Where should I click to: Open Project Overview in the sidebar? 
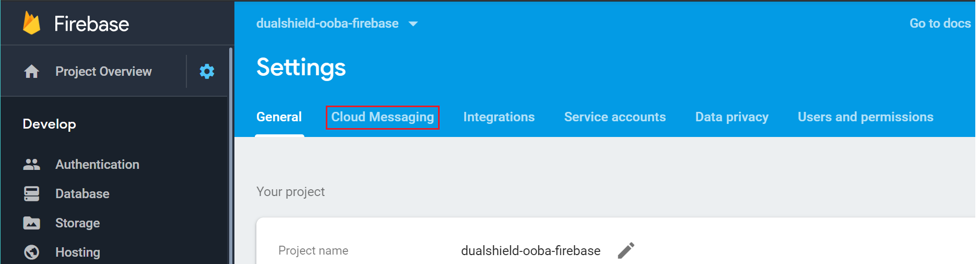pyautogui.click(x=103, y=72)
